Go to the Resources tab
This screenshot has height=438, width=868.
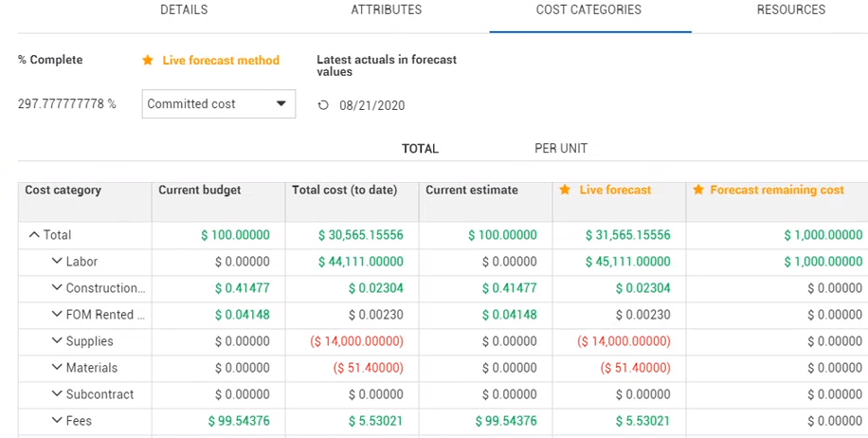790,10
